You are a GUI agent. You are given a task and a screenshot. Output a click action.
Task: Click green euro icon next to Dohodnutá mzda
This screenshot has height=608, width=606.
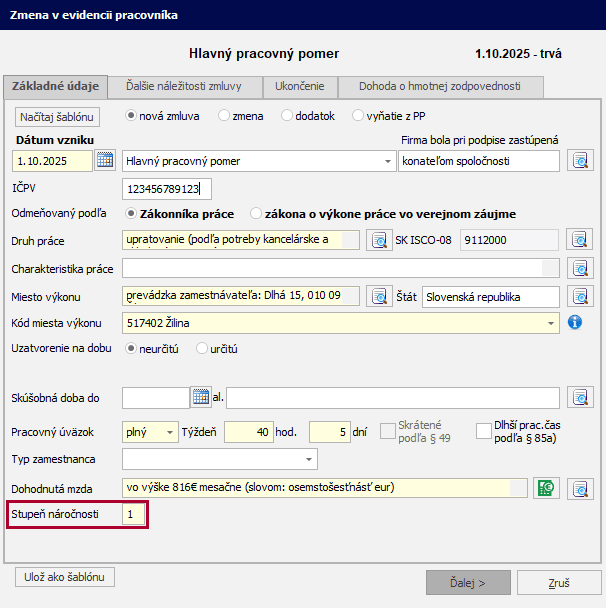click(x=546, y=488)
